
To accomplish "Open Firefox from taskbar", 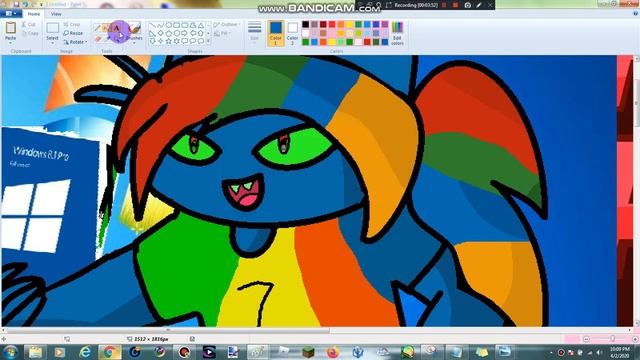I will tap(333, 351).
